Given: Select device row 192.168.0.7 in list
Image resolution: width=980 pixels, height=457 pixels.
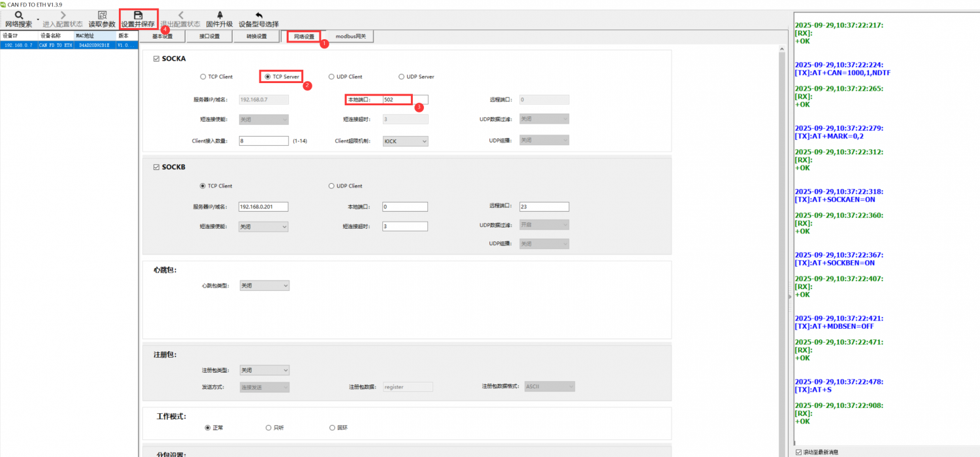Looking at the screenshot, I should click(x=69, y=46).
